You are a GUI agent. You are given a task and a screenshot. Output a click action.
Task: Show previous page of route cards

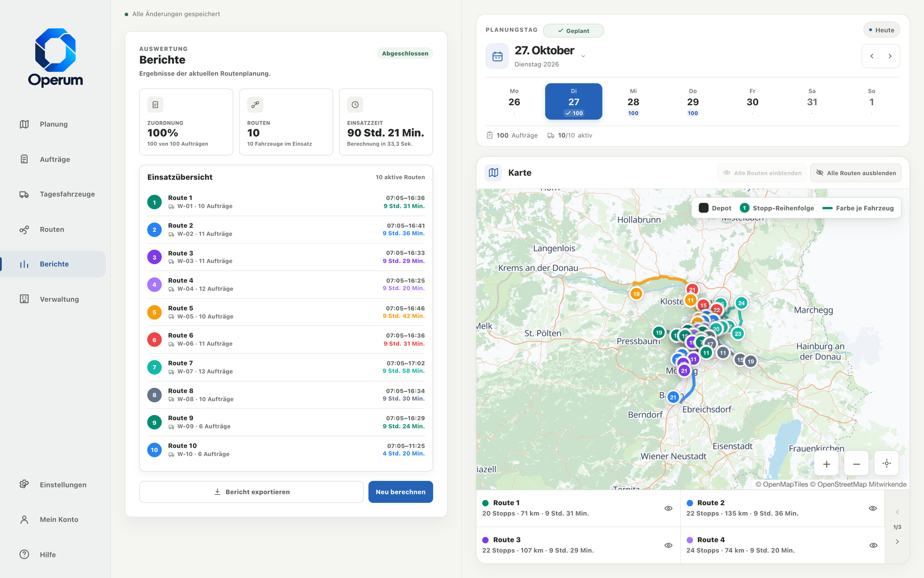[897, 512]
